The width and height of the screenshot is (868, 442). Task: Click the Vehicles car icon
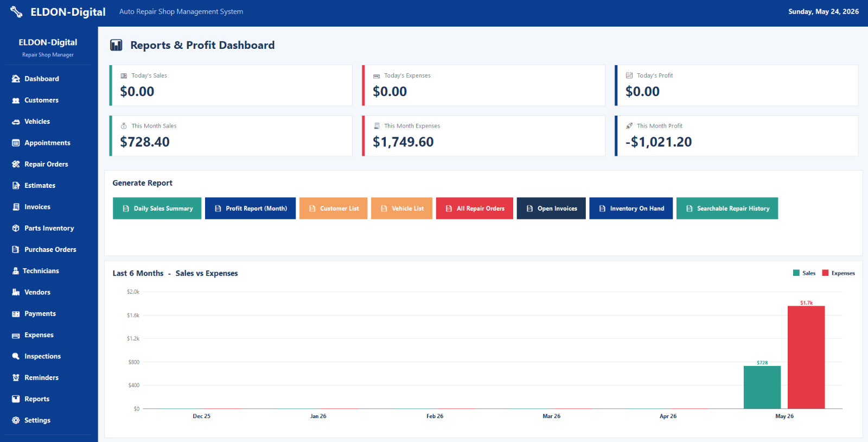click(x=16, y=122)
